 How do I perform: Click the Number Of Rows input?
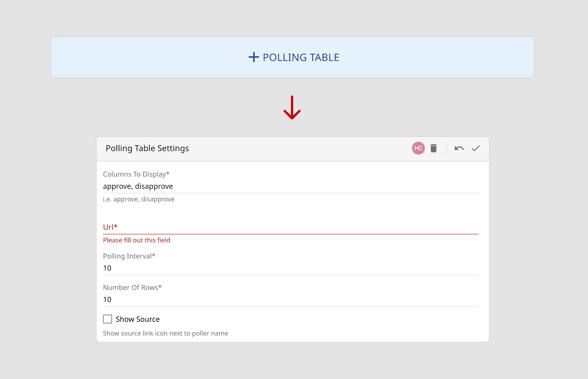(290, 300)
